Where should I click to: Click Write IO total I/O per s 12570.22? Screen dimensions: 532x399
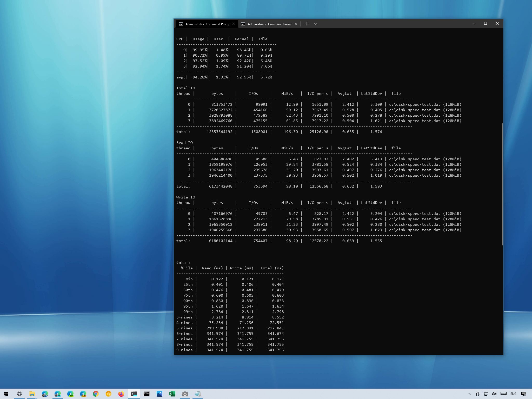coord(319,241)
